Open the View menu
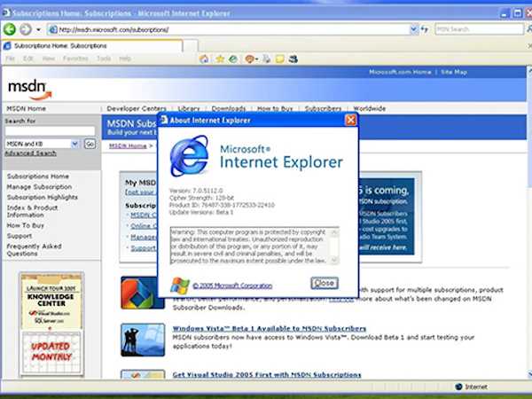 (x=48, y=59)
